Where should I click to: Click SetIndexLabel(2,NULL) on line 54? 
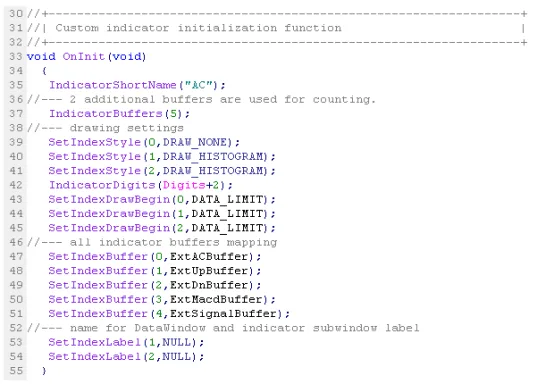click(x=126, y=356)
